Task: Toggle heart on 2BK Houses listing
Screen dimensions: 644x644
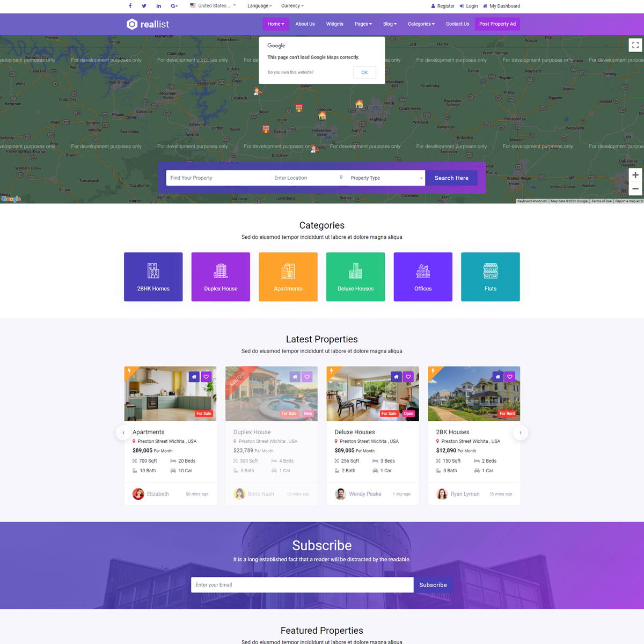Action: (x=510, y=377)
